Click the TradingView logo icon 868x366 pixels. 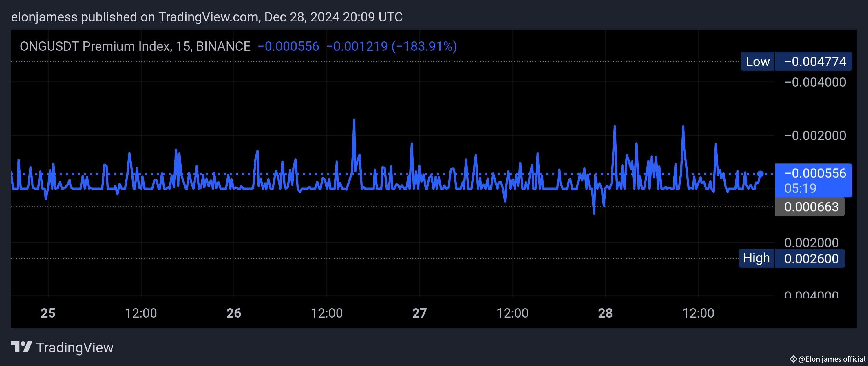pos(21,347)
